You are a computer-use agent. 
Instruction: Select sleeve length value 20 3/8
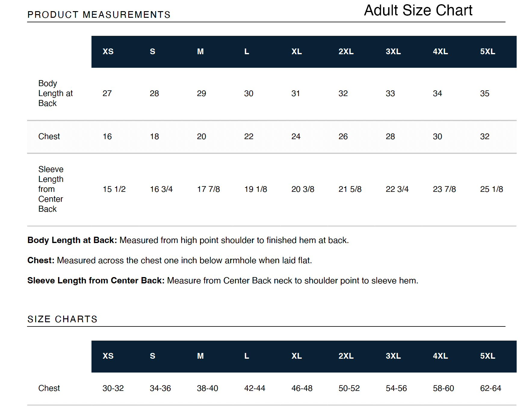click(x=303, y=189)
